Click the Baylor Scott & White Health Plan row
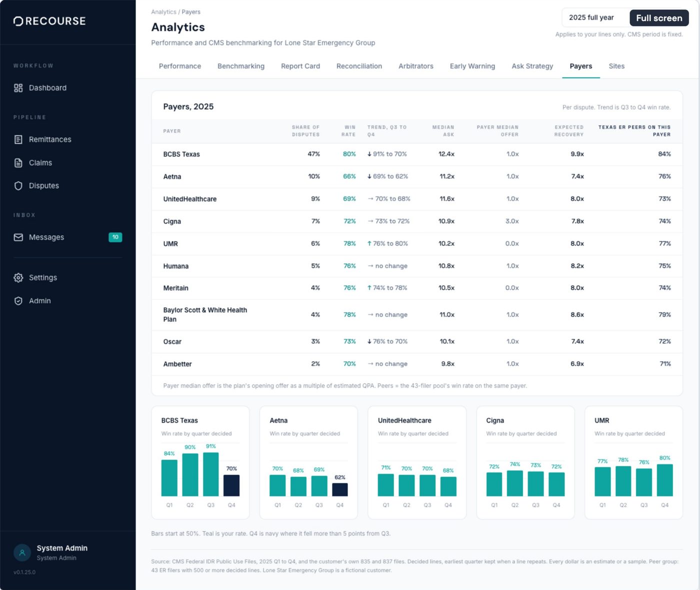Screen dimensions: 700x590 [417, 315]
